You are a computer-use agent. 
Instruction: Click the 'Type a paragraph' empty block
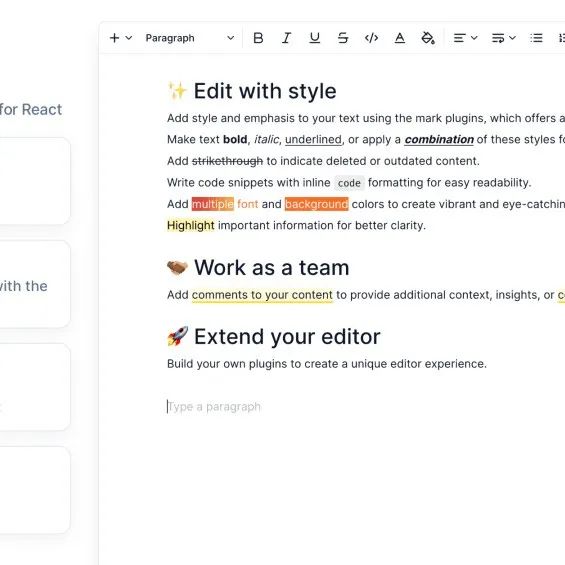pos(214,407)
